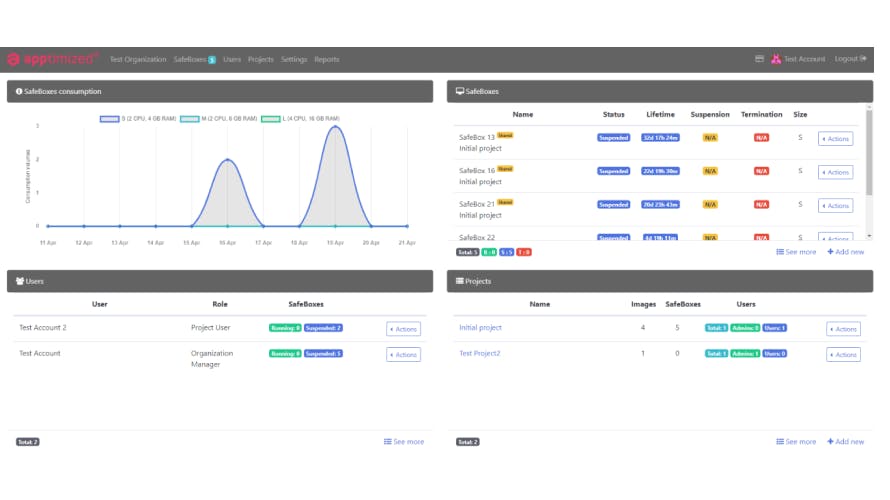
Task: Click Admins badge in Initial project row
Action: 745,327
